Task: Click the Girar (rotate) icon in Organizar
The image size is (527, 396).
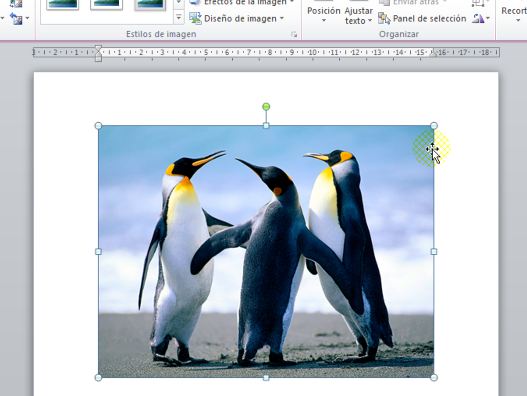Action: tap(478, 18)
